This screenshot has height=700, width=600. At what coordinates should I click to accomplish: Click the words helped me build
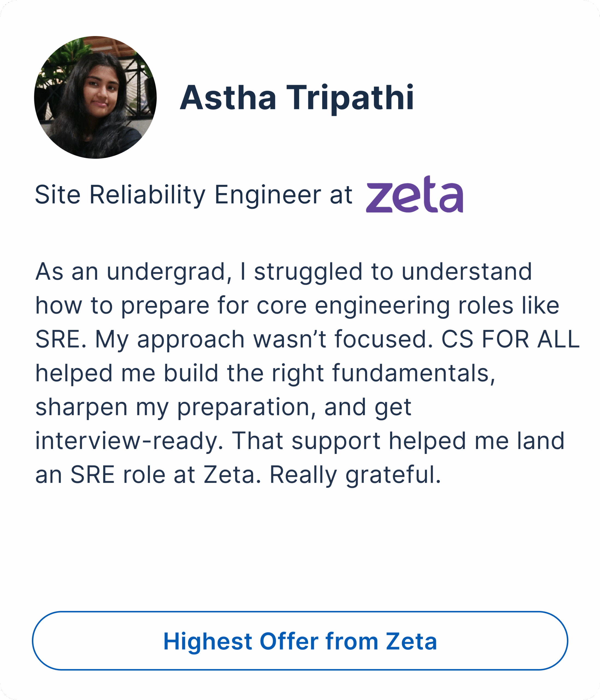click(x=127, y=373)
